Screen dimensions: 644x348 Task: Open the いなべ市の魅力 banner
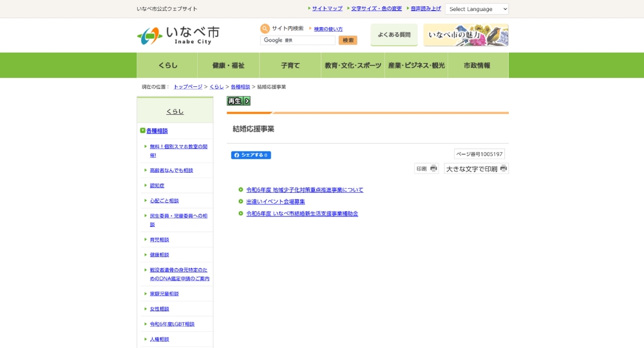click(x=466, y=35)
